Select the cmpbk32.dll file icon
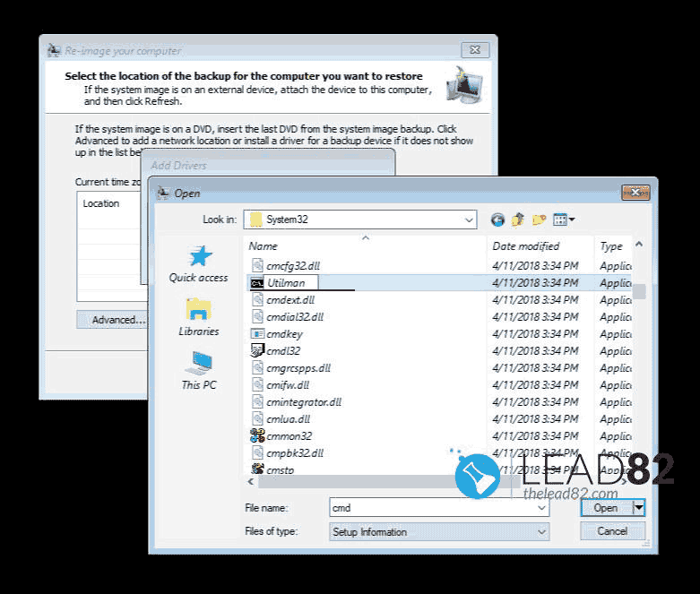This screenshot has height=594, width=700. pos(257,452)
